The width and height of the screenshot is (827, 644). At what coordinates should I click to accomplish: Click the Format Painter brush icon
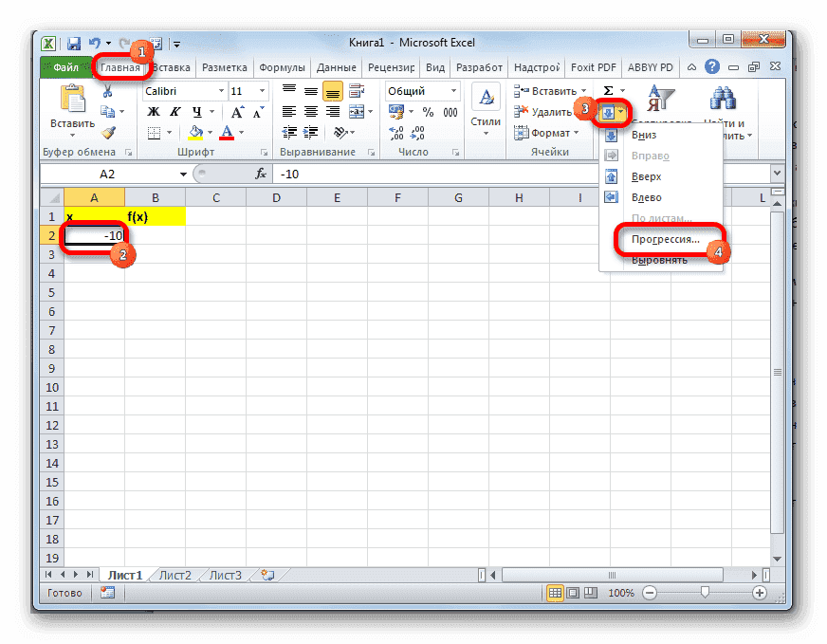coord(109,133)
